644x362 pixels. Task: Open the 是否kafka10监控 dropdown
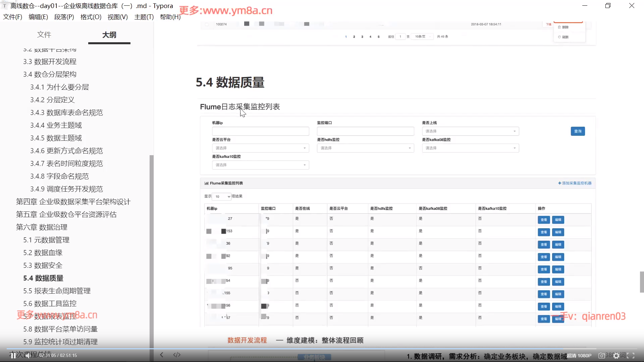click(260, 165)
